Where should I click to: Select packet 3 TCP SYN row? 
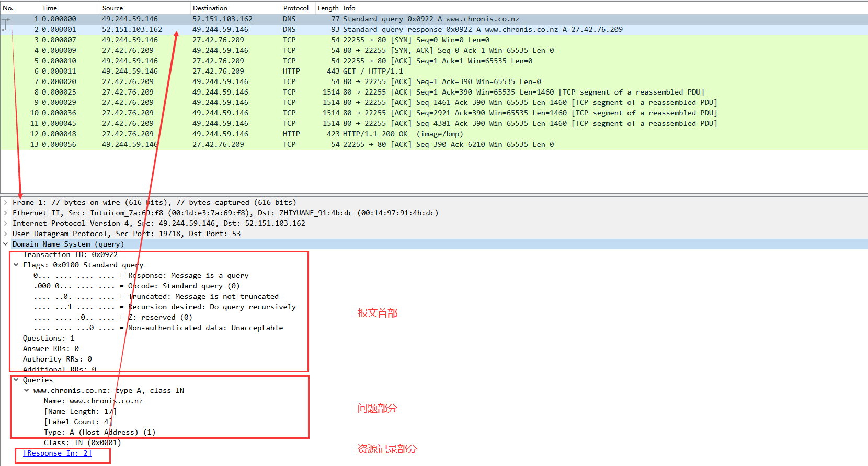point(434,40)
